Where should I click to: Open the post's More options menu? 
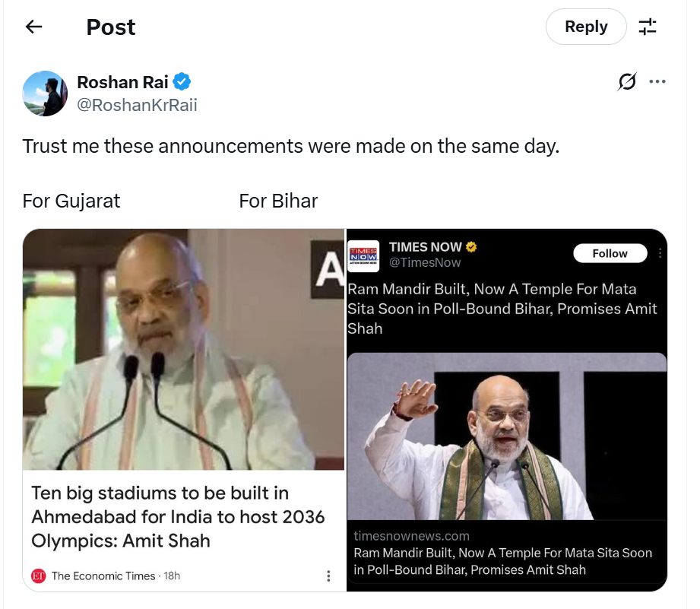pyautogui.click(x=657, y=82)
